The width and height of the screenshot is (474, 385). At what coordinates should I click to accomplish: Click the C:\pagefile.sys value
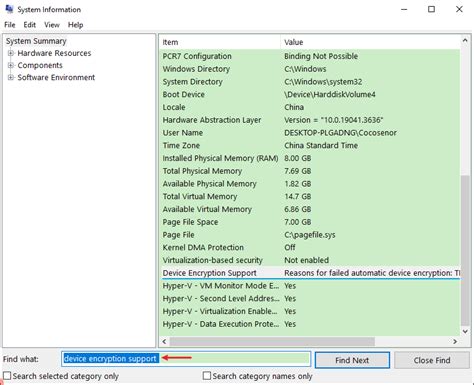click(310, 235)
